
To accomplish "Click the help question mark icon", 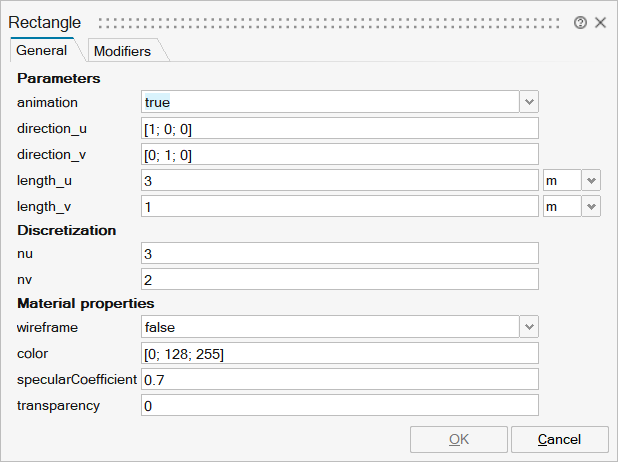I will pos(580,22).
